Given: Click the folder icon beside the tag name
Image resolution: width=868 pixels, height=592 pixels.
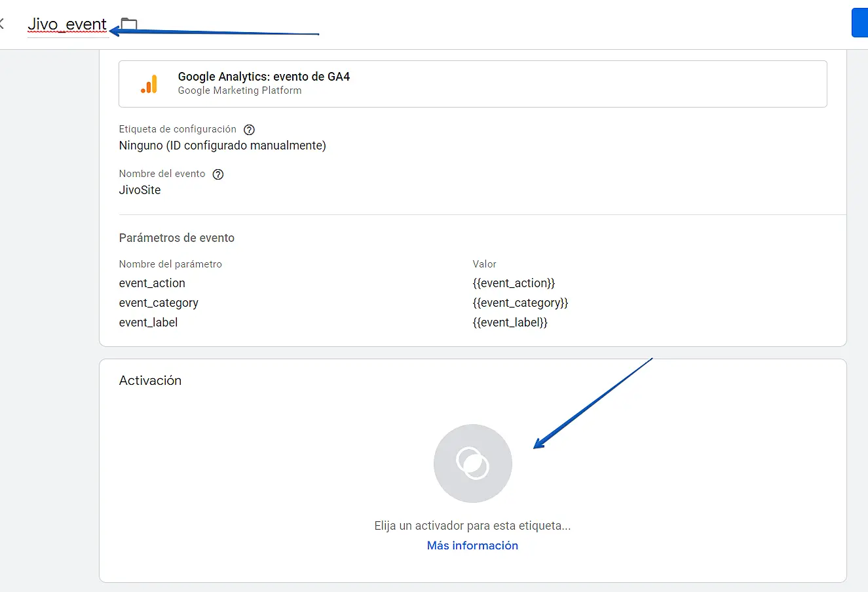Looking at the screenshot, I should pyautogui.click(x=130, y=25).
